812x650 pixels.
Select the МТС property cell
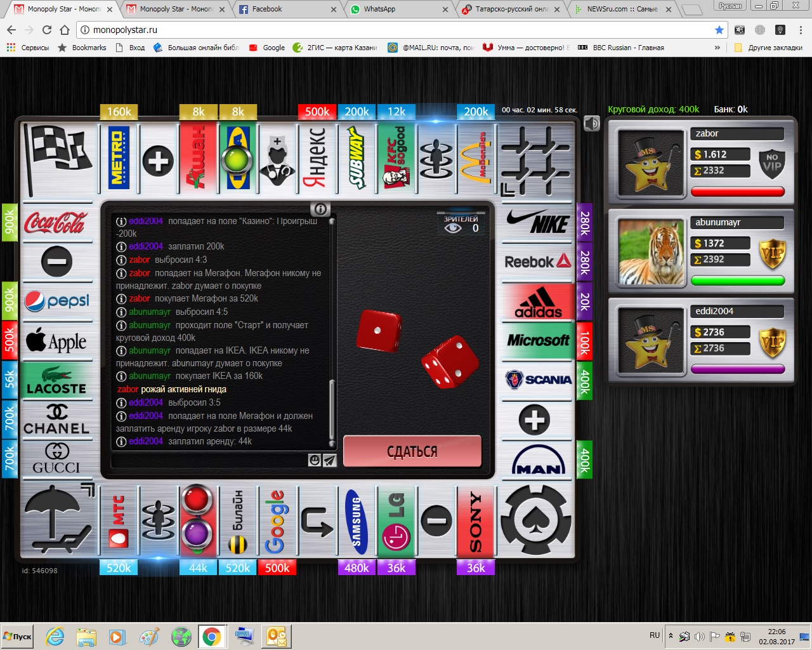click(119, 522)
